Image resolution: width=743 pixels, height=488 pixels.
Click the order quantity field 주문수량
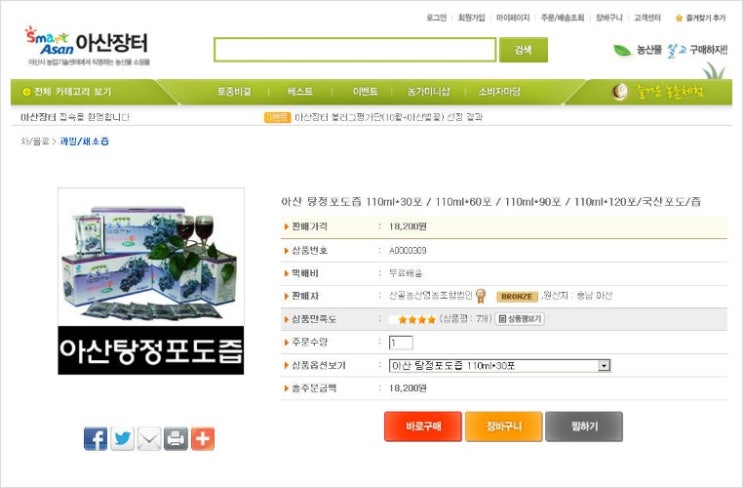tap(401, 343)
